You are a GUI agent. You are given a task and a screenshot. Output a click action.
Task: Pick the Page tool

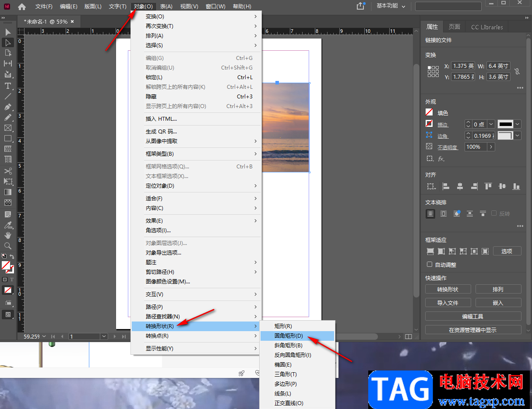pyautogui.click(x=8, y=53)
